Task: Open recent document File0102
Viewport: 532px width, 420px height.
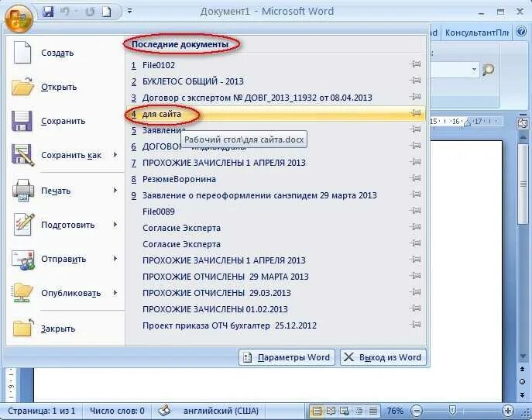Action: [x=276, y=65]
